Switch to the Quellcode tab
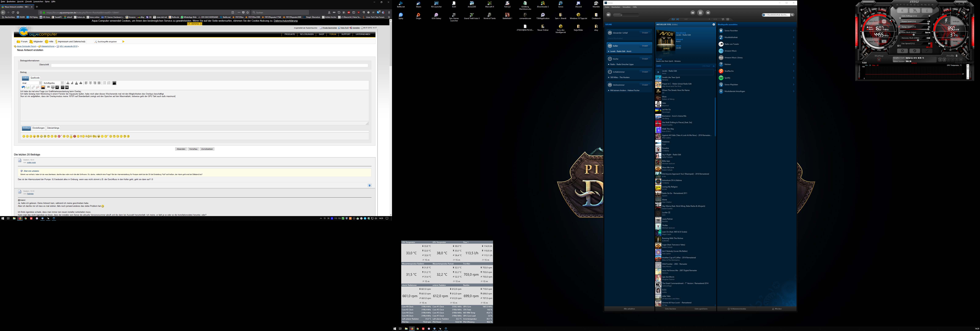Screen dimensions: 980x331 (35, 78)
